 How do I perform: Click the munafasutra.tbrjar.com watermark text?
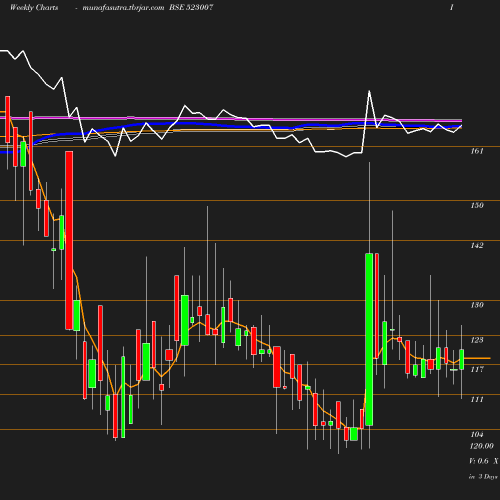(123, 8)
